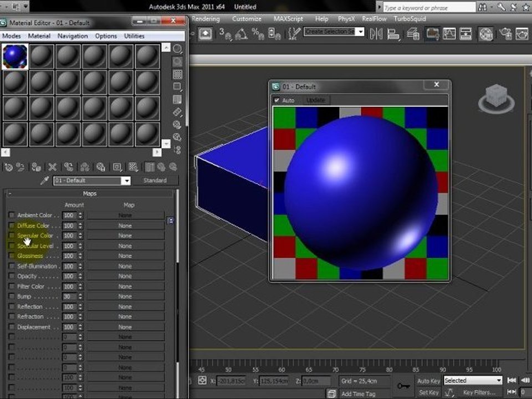
Task: Toggle the Auto checkbox in preview window
Action: (277, 100)
